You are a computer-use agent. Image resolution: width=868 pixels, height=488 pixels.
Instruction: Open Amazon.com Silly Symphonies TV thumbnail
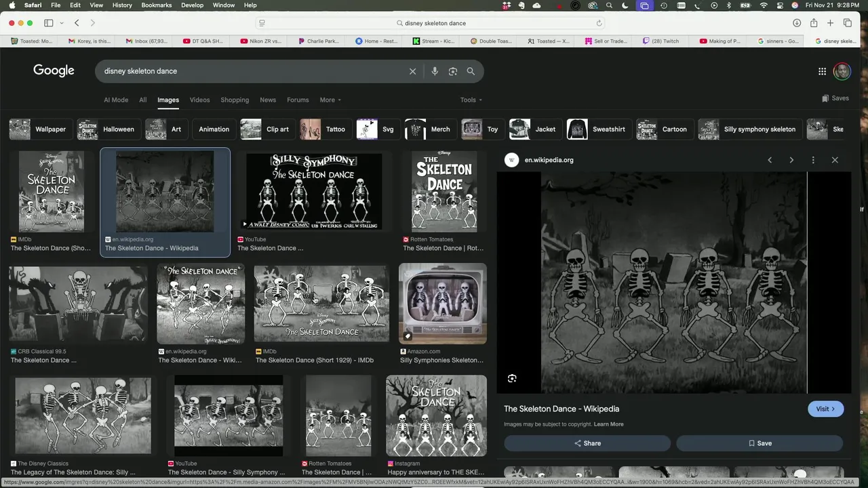pos(443,304)
